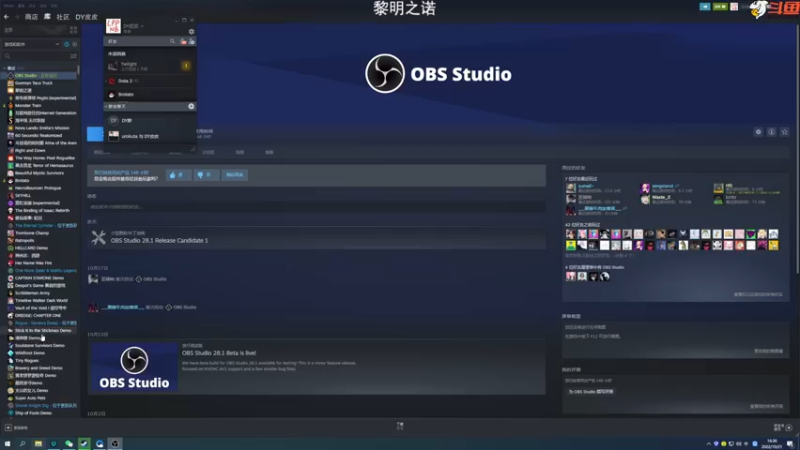Collapse the group chats section
The height and width of the screenshot is (450, 800).
[107, 107]
